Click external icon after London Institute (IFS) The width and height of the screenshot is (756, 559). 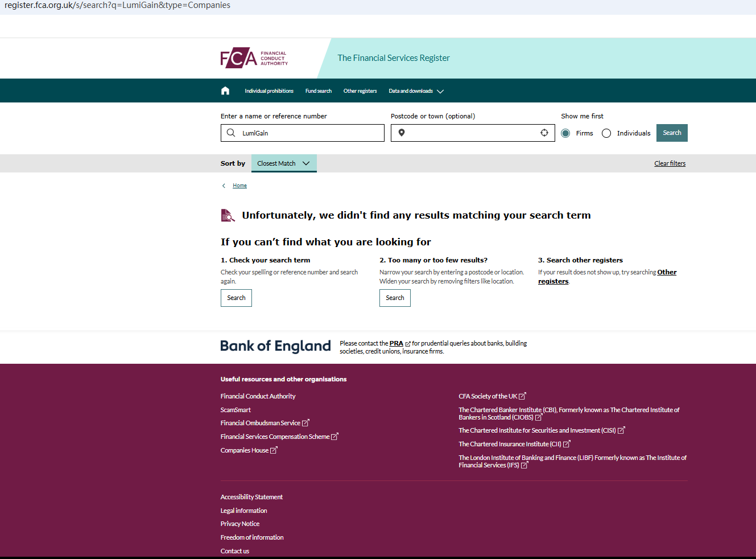point(524,465)
